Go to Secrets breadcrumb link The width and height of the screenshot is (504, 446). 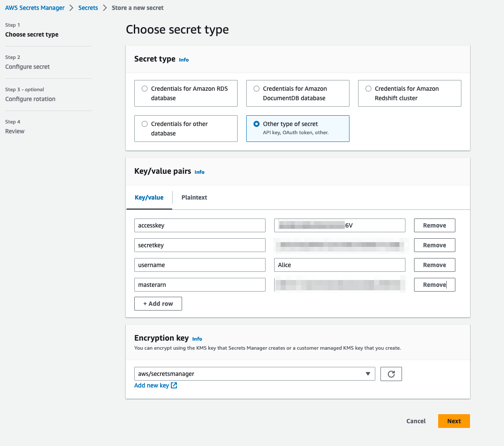(x=88, y=8)
